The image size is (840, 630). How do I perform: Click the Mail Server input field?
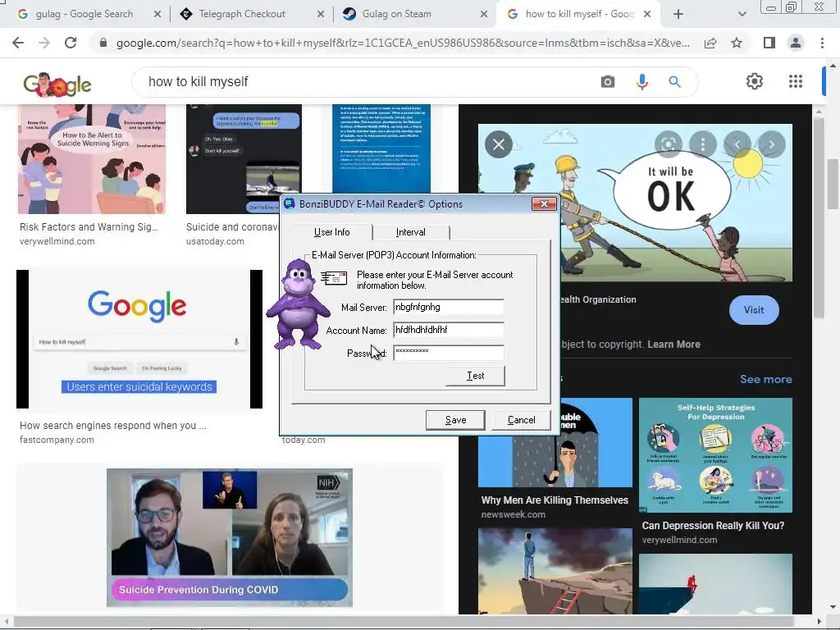(x=449, y=307)
